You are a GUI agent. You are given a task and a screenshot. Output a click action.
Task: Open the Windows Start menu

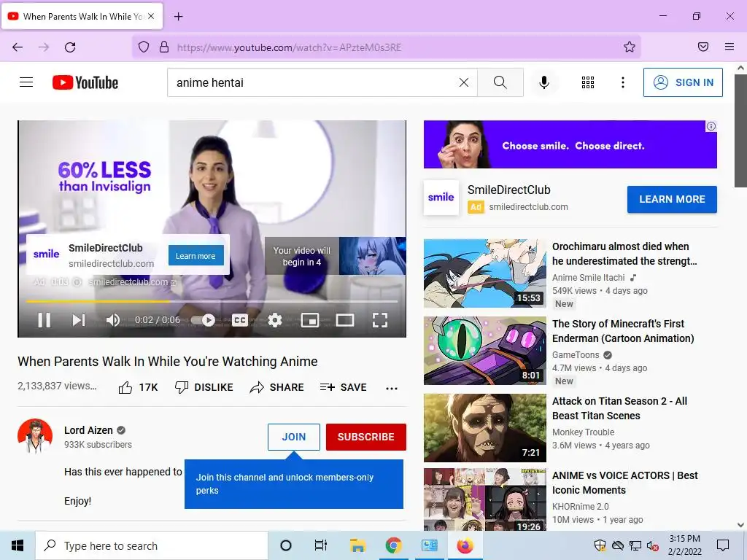[x=18, y=545]
